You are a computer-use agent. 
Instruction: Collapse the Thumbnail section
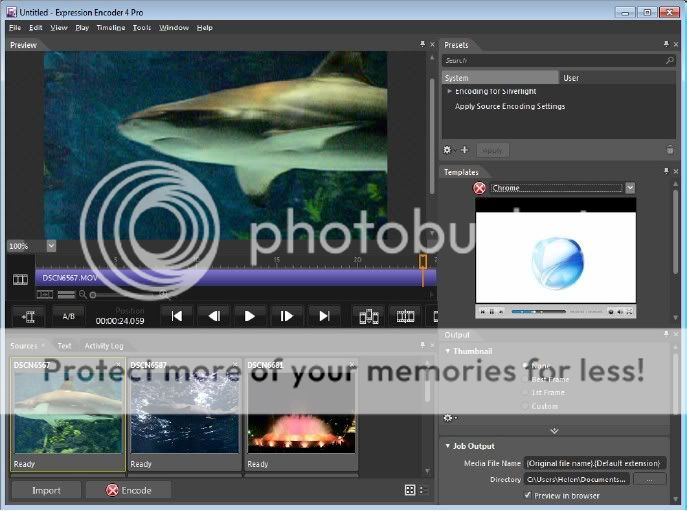[447, 351]
